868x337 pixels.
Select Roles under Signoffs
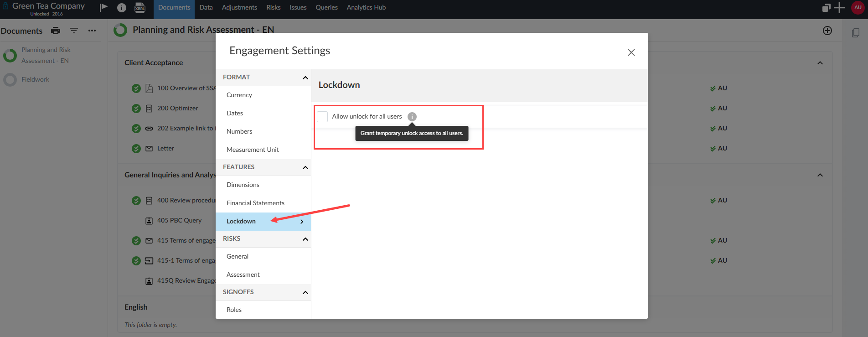point(263,310)
